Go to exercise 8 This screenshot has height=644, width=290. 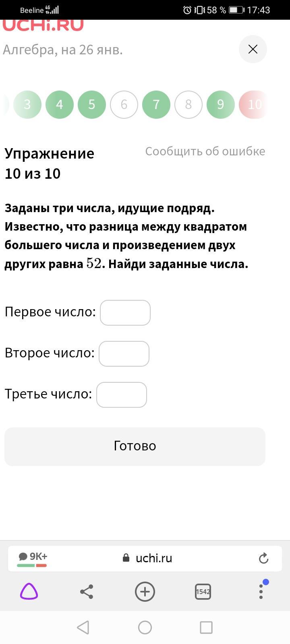[x=188, y=105]
